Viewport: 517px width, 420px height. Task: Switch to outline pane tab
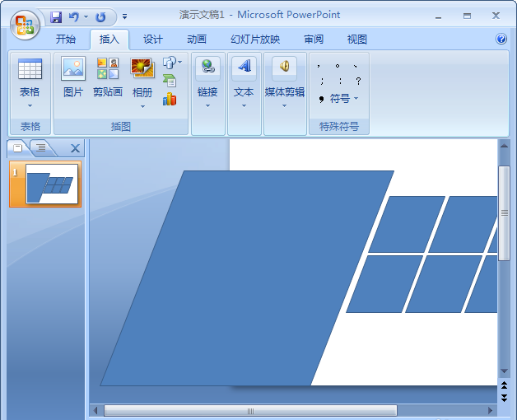tap(41, 147)
